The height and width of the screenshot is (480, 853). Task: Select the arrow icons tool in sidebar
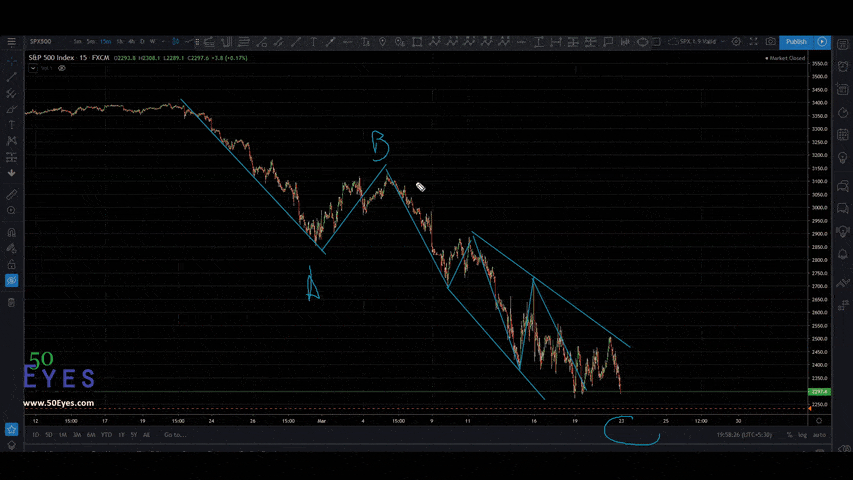(x=11, y=173)
